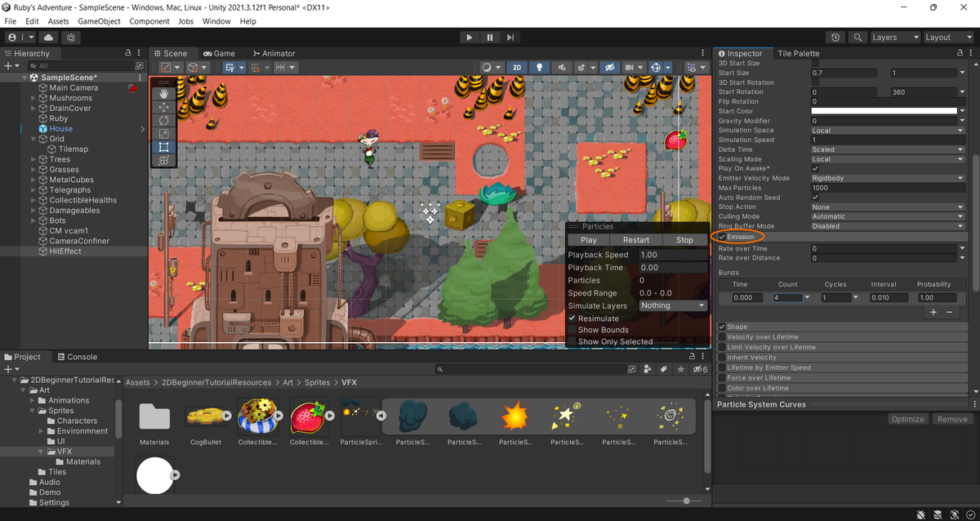The height and width of the screenshot is (521, 980).
Task: Open the Ring Buffer Mode dropdown
Action: pos(888,226)
